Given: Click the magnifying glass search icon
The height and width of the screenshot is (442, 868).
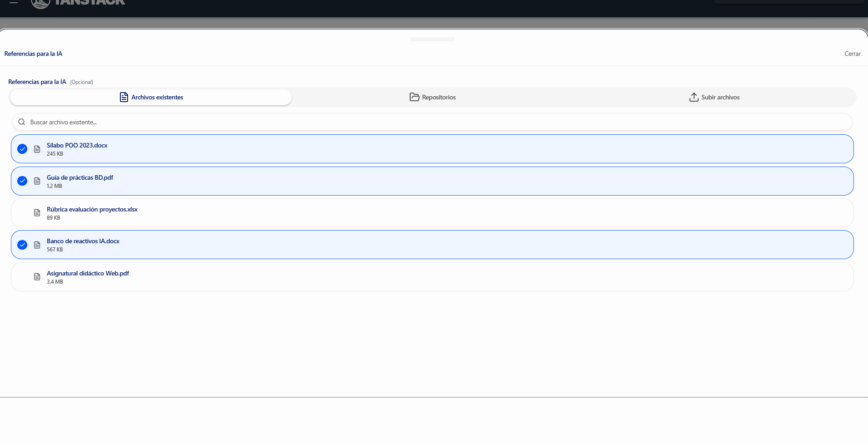Looking at the screenshot, I should 21,122.
